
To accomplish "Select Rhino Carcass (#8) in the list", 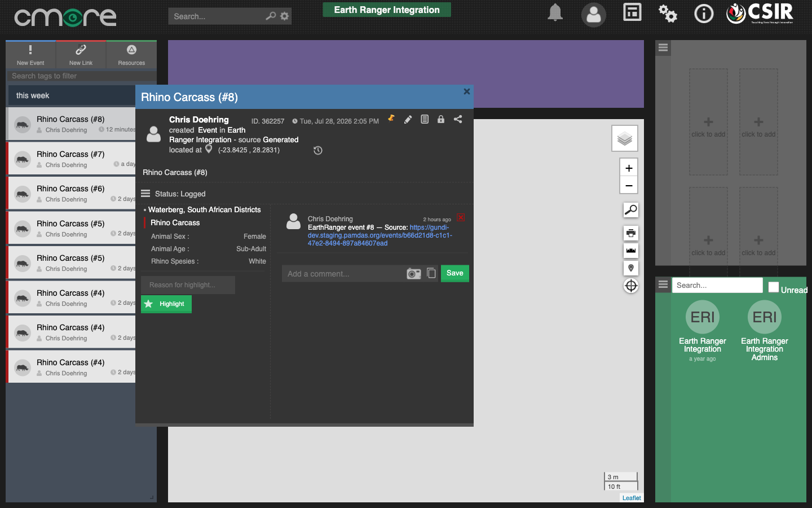I will pyautogui.click(x=72, y=124).
